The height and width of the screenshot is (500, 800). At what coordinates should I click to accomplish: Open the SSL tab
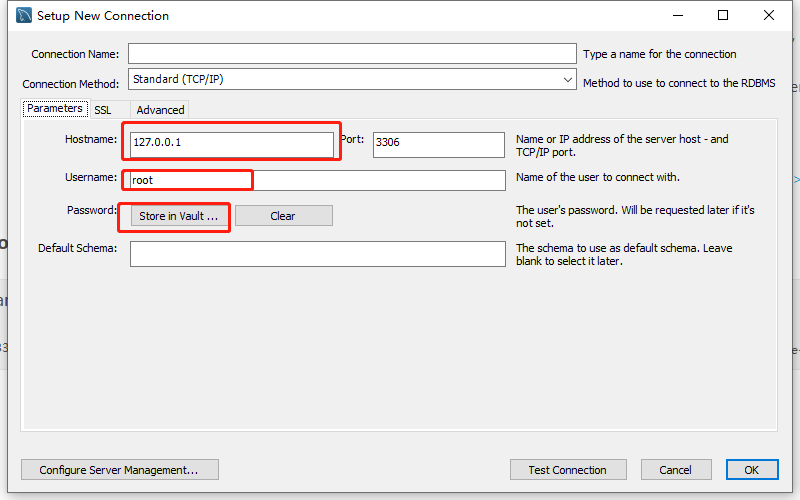point(103,110)
